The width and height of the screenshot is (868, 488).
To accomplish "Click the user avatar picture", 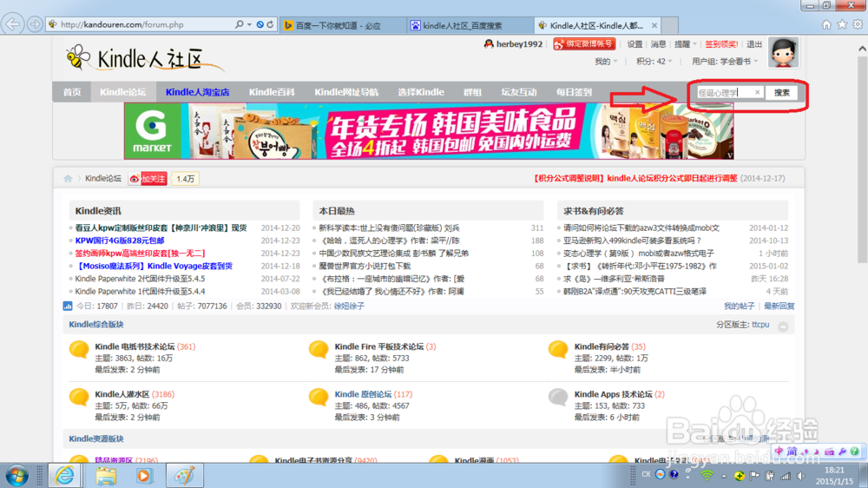I will tap(783, 52).
